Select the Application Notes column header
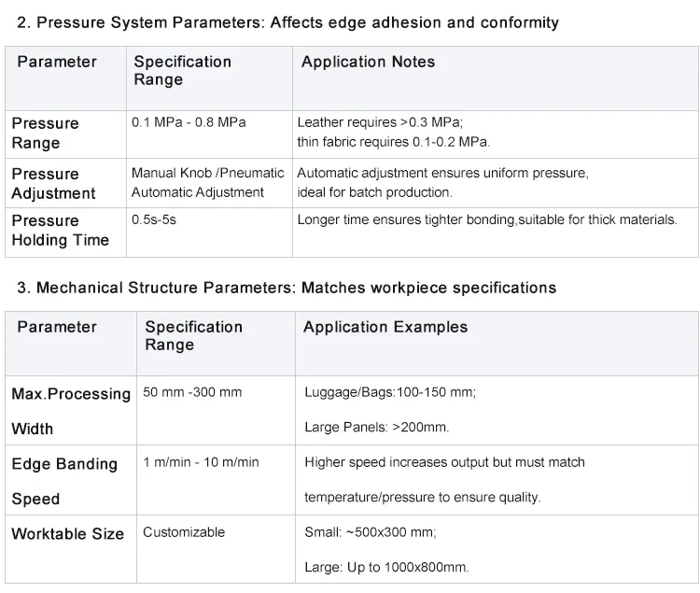Screen dimensions: 700x593 (368, 63)
